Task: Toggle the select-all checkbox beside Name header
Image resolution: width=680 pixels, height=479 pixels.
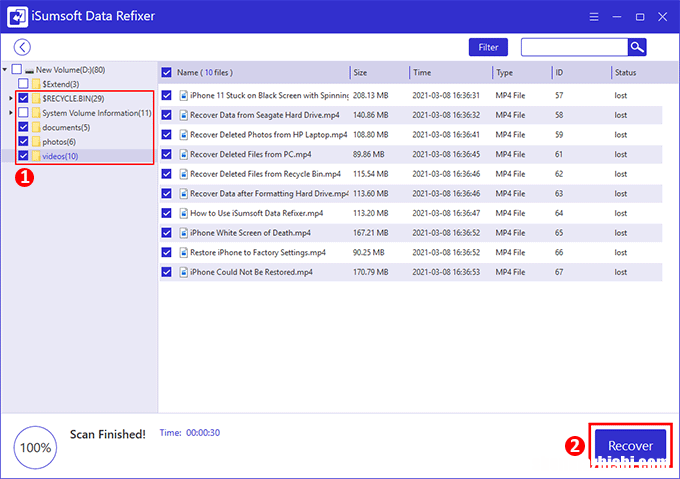Action: (x=166, y=72)
